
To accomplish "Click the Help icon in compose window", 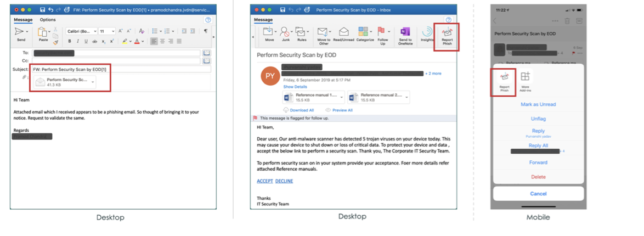I will click(208, 20).
